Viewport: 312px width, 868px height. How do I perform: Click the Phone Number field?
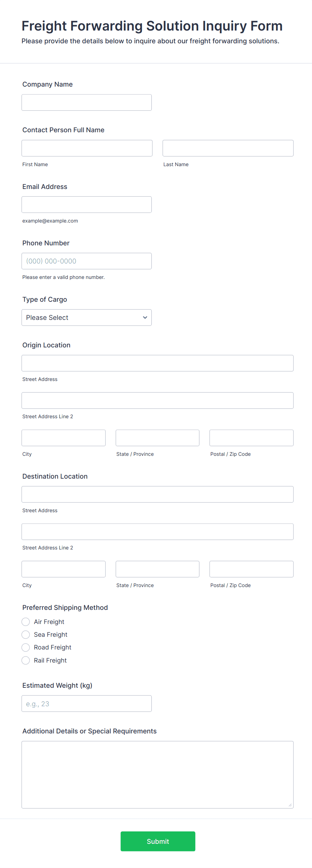[x=87, y=261]
